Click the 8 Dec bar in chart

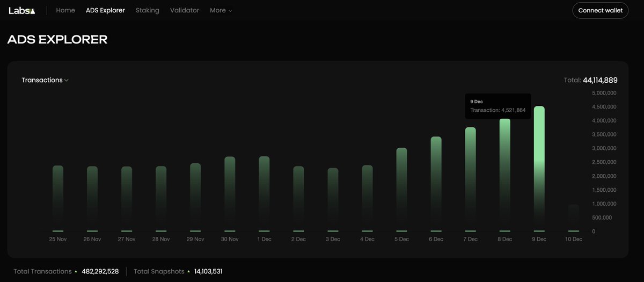point(504,175)
